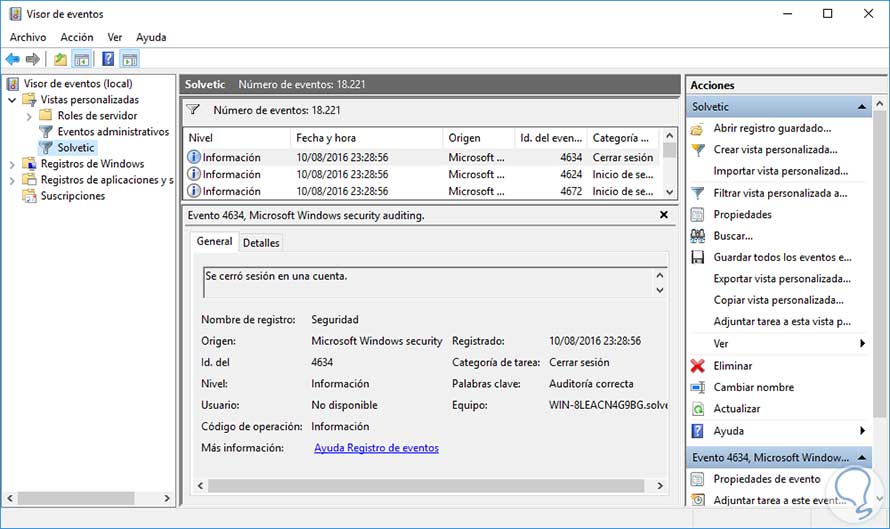
Task: Click the red Eliminar action
Action: coord(732,366)
